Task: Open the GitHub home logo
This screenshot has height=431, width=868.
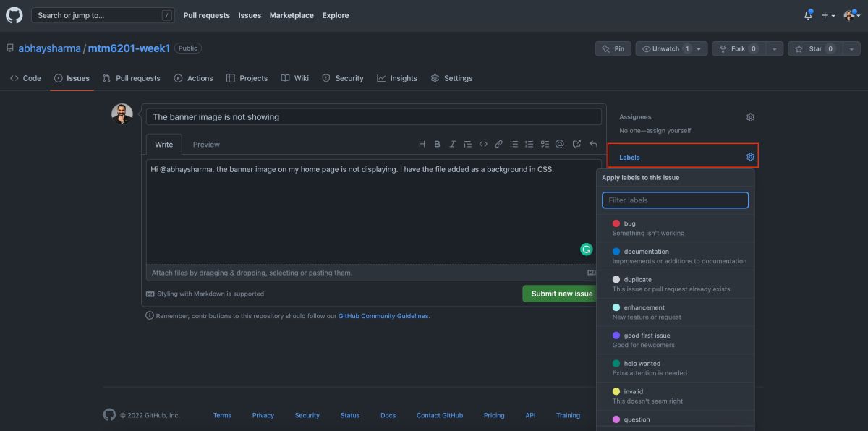Action: tap(14, 15)
